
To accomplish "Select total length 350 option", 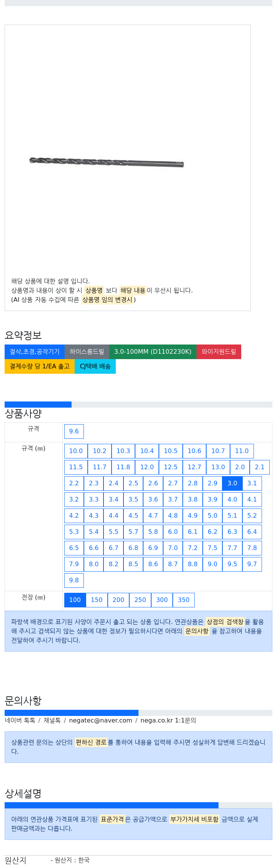I will [184, 600].
